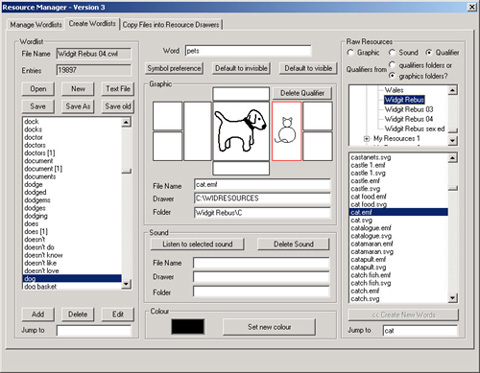Click the Delete Sound button
This screenshot has width=480, height=373.
[x=293, y=244]
